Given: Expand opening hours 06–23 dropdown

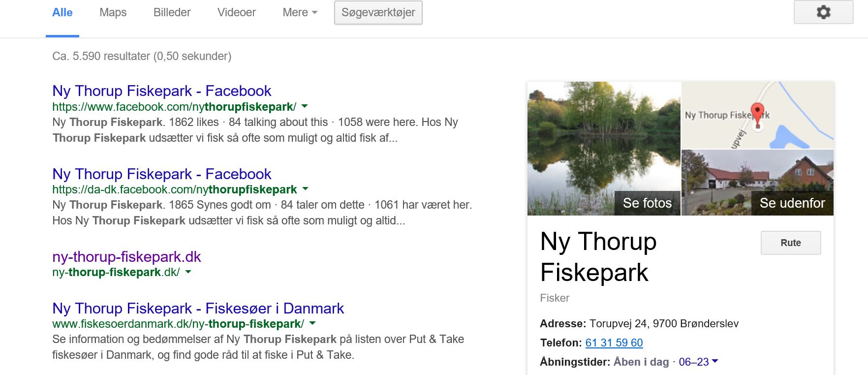Looking at the screenshot, I should tap(715, 361).
